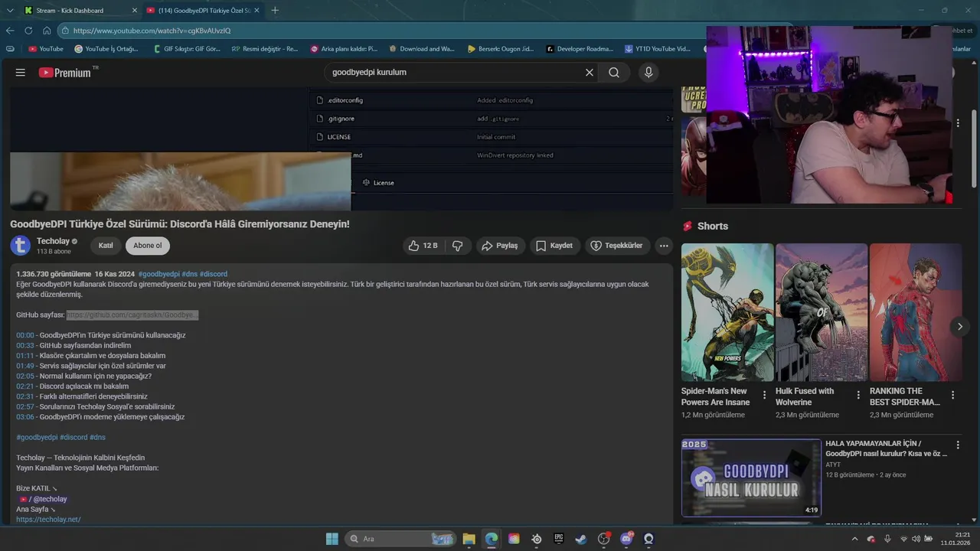Open the GitHub sayfası link in description

click(132, 315)
